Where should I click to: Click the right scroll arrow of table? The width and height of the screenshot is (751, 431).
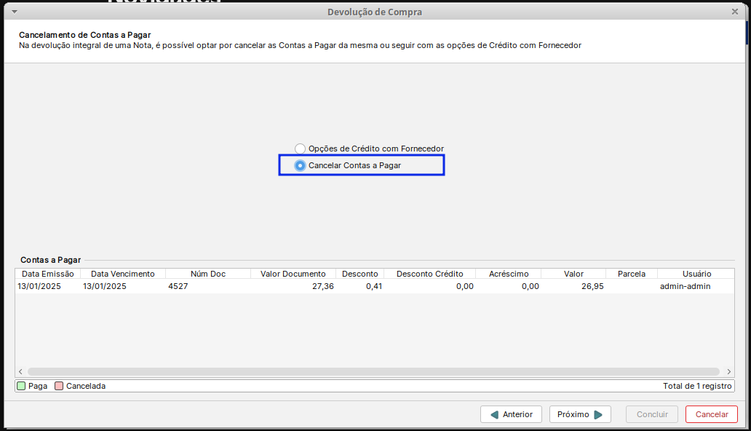point(728,371)
